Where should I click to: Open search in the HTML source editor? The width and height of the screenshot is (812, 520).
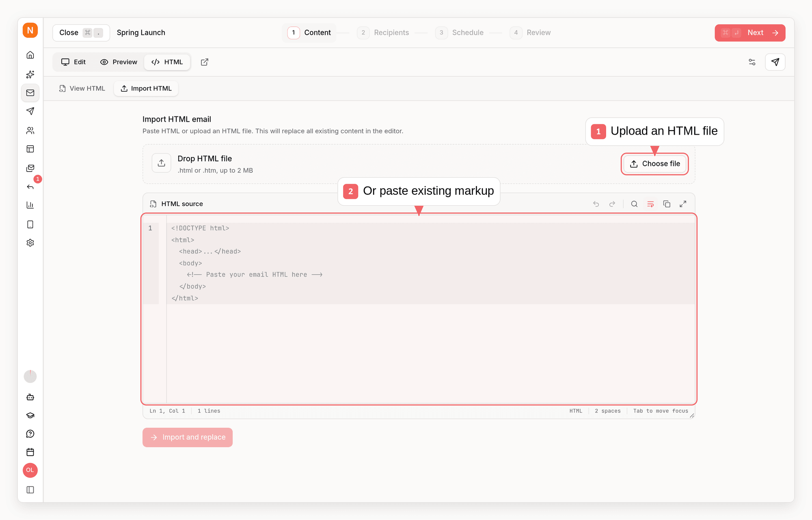(x=634, y=204)
